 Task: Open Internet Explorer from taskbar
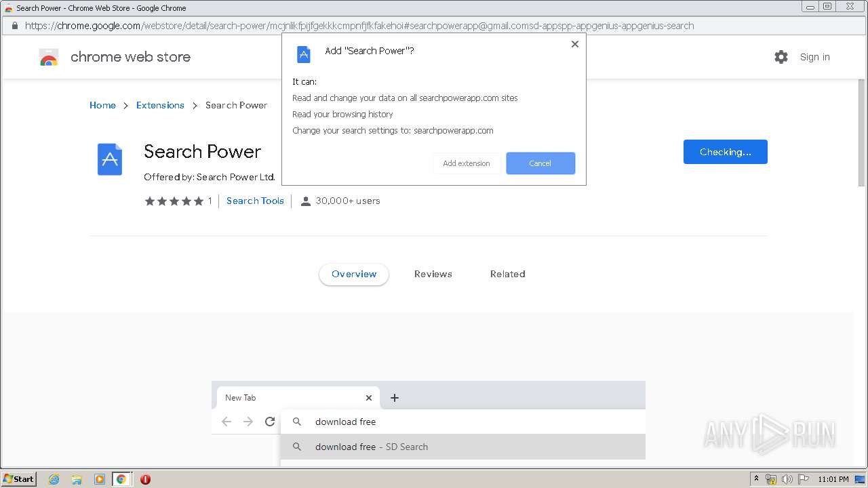54,479
